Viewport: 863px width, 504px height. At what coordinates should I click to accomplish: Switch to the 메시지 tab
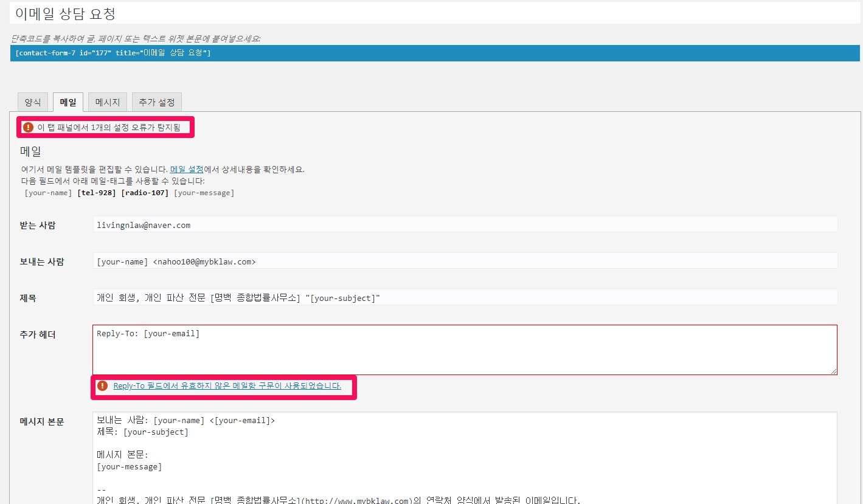108,102
